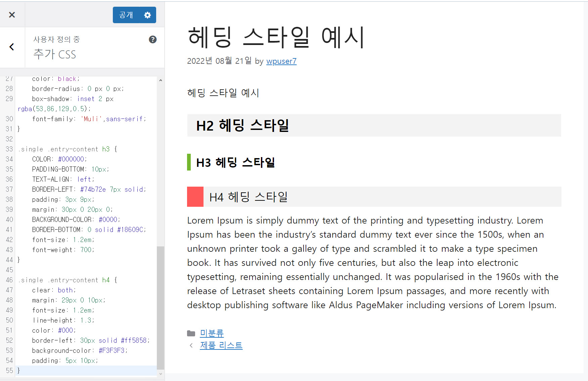Click line number 55 in the gutter
The image size is (588, 381).
pos(9,371)
